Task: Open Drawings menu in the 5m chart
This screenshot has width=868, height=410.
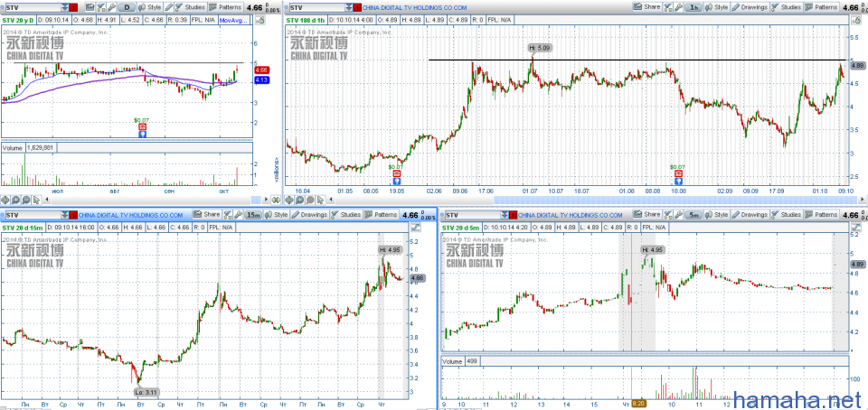Action: (x=751, y=214)
